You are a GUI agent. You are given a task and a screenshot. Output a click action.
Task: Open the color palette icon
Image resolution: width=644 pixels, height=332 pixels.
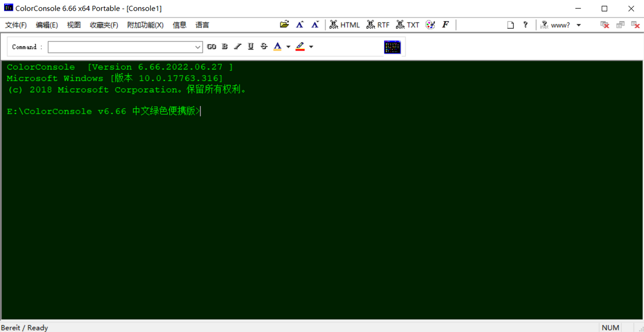pyautogui.click(x=430, y=25)
